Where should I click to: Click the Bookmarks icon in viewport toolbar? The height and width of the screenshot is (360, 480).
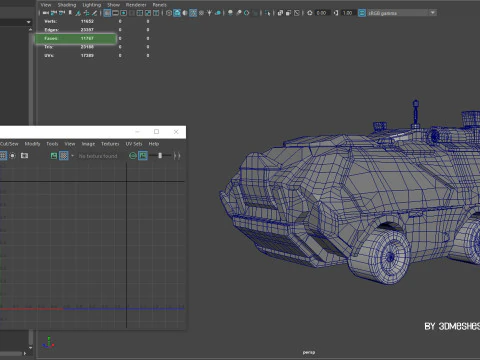pos(70,13)
